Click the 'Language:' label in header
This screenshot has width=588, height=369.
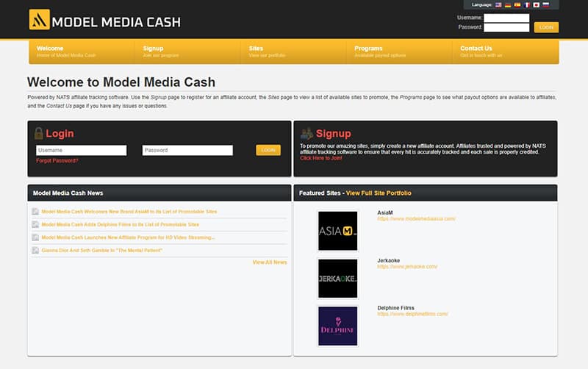(x=482, y=5)
